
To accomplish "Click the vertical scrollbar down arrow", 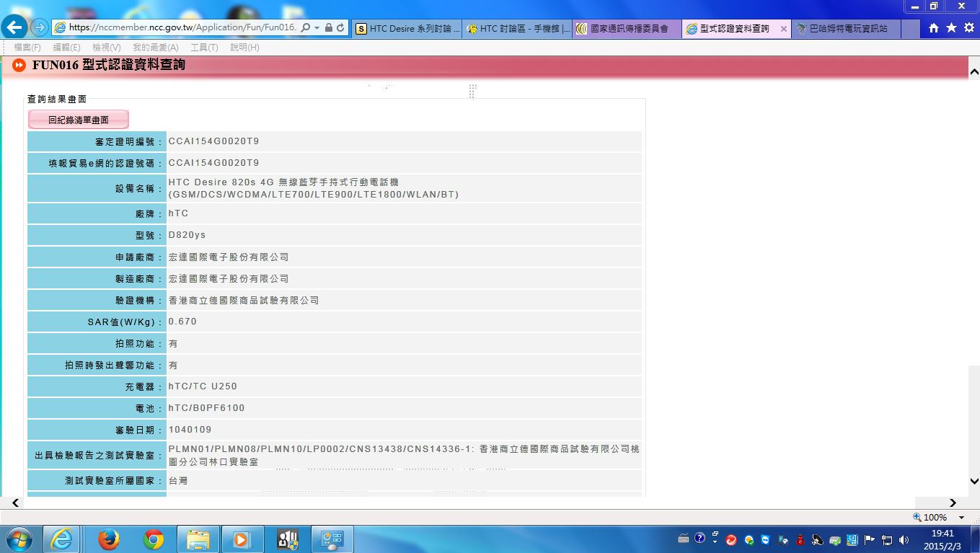I will click(974, 481).
